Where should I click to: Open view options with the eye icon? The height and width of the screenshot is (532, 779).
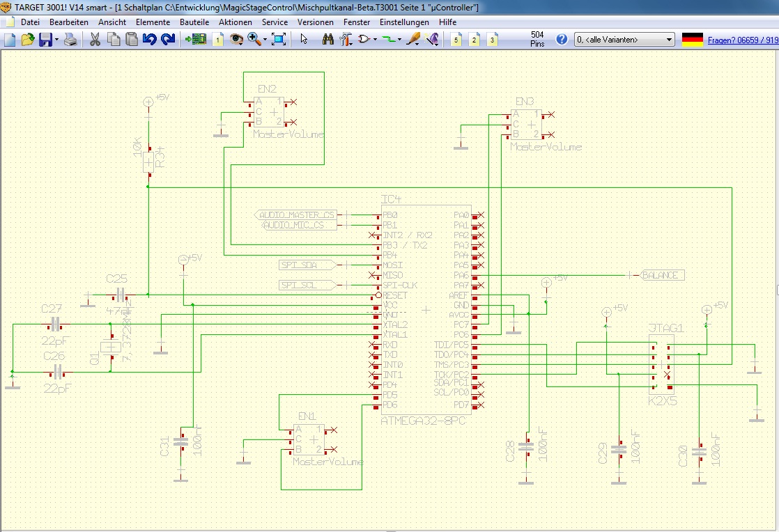pyautogui.click(x=236, y=40)
